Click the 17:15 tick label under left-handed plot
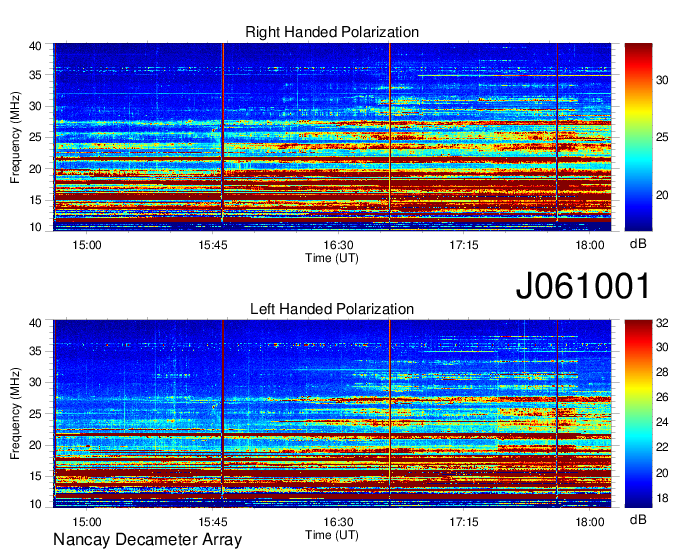The image size is (680, 552). [464, 522]
